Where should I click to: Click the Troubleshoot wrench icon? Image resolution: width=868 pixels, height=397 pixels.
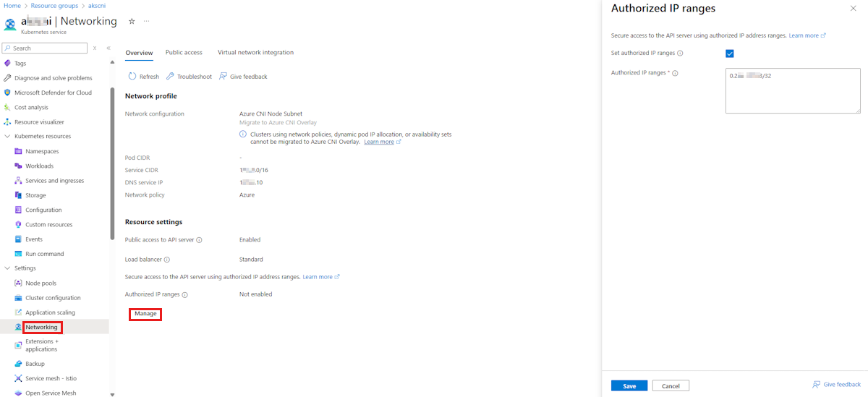pos(170,77)
